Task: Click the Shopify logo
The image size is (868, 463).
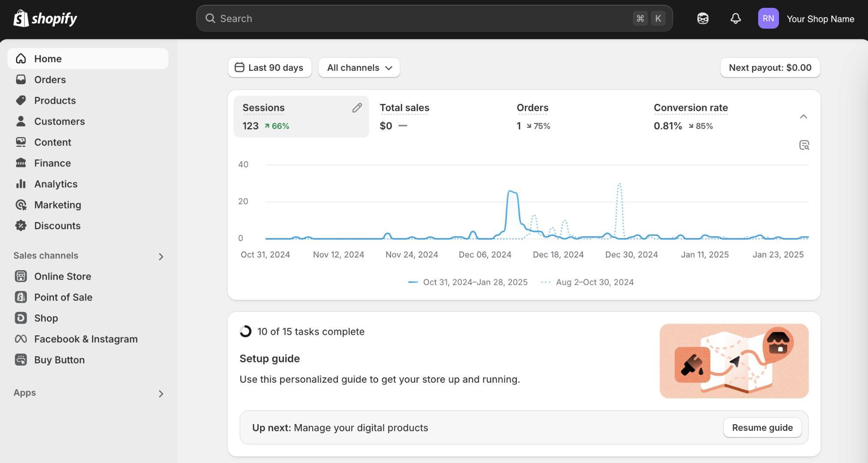Action: [x=45, y=19]
